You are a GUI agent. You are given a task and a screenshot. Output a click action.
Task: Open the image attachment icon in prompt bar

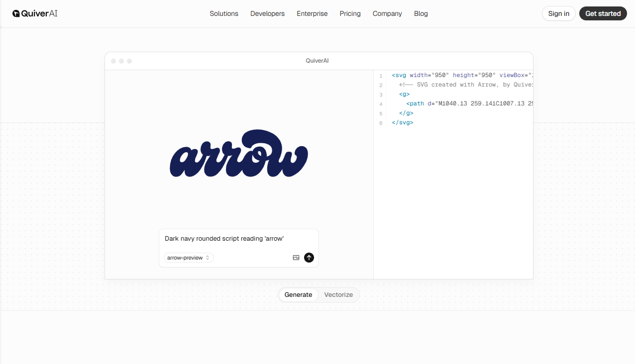(296, 258)
